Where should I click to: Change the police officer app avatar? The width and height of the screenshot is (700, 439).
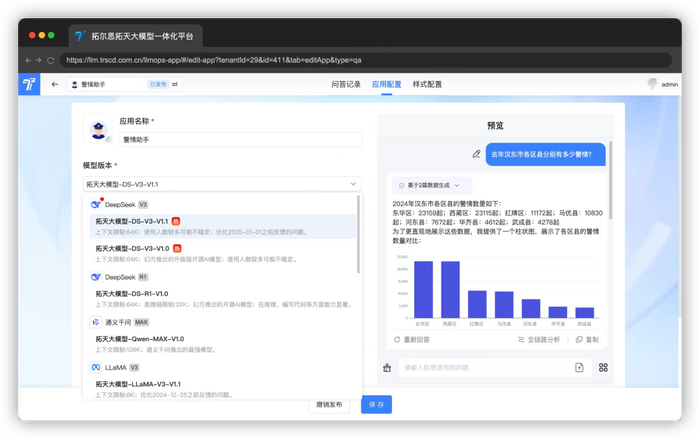(98, 130)
